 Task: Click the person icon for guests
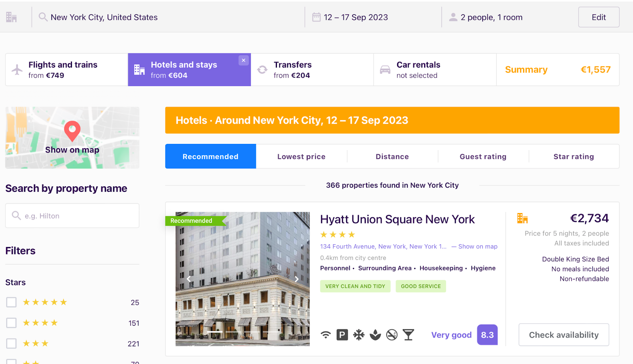pyautogui.click(x=453, y=17)
